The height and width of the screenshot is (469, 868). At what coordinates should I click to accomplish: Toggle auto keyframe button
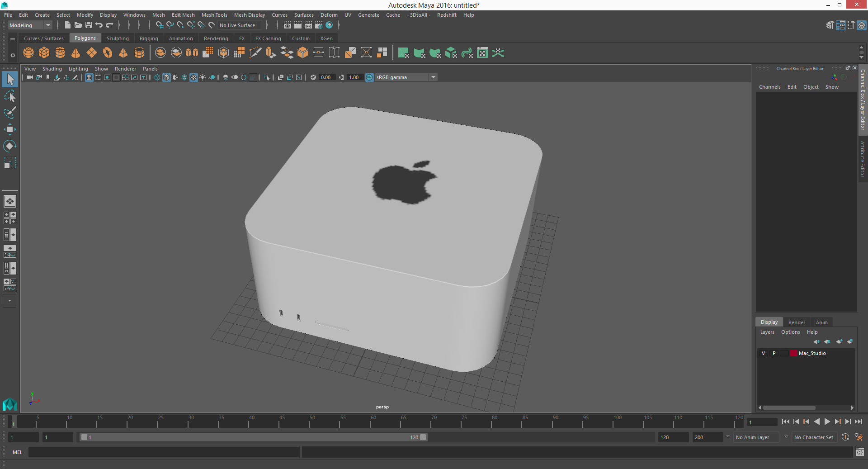click(x=845, y=437)
